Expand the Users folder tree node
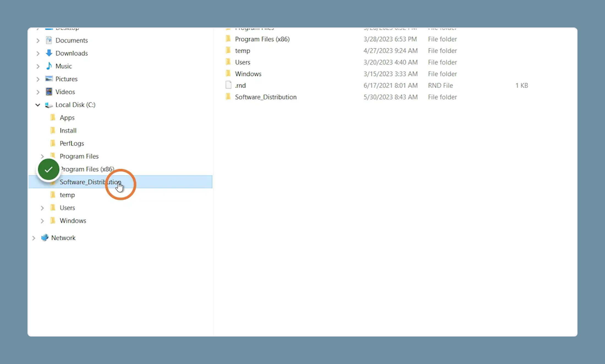605x364 pixels. (x=42, y=208)
